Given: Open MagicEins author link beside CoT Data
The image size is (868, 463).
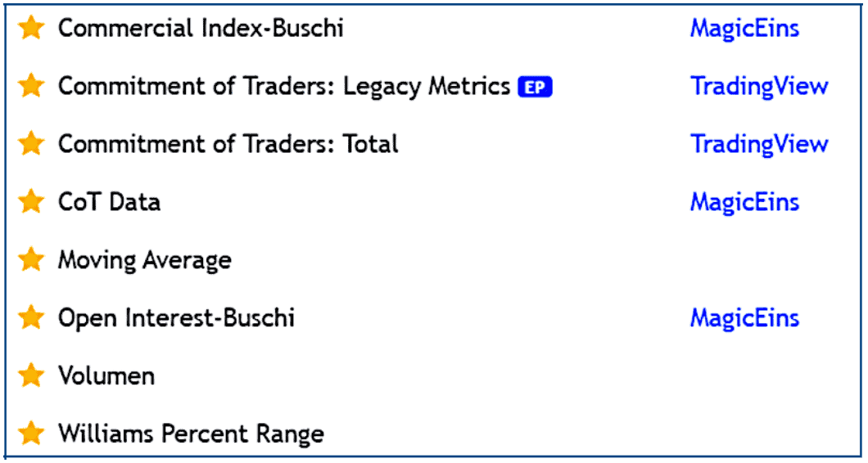Looking at the screenshot, I should point(744,202).
